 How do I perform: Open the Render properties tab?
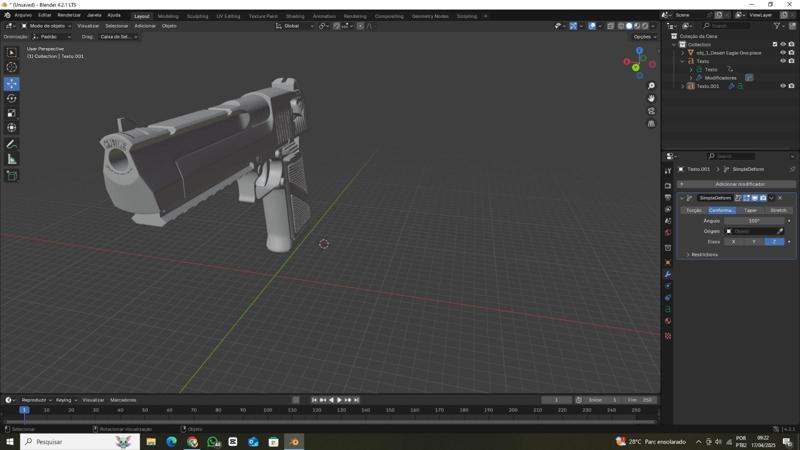click(x=668, y=186)
